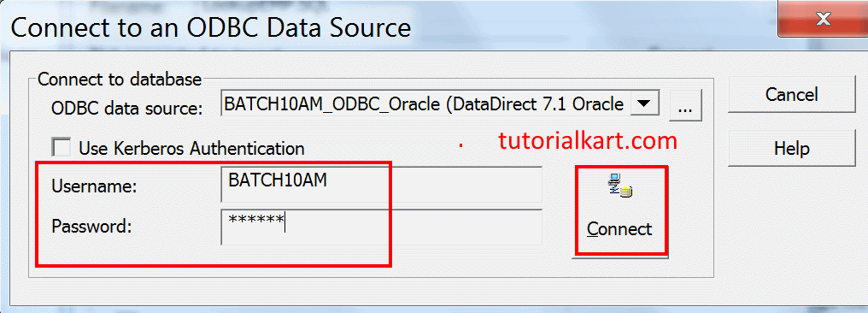Enable Use Kerberos Authentication checkbox
This screenshot has height=313, width=868.
(x=62, y=148)
